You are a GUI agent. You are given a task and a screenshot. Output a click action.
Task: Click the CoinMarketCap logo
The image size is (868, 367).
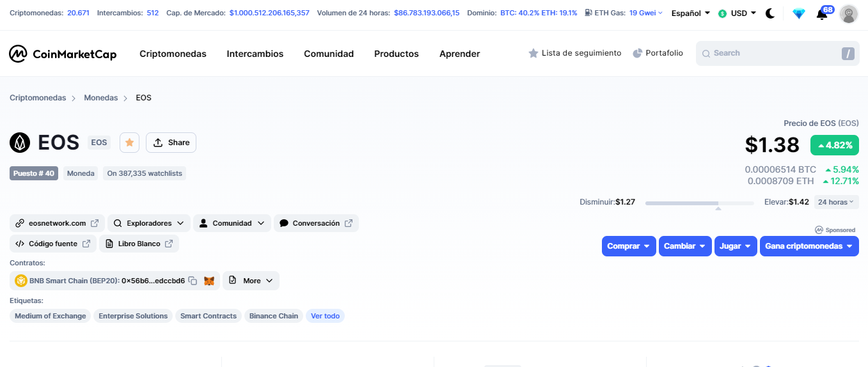tap(63, 54)
